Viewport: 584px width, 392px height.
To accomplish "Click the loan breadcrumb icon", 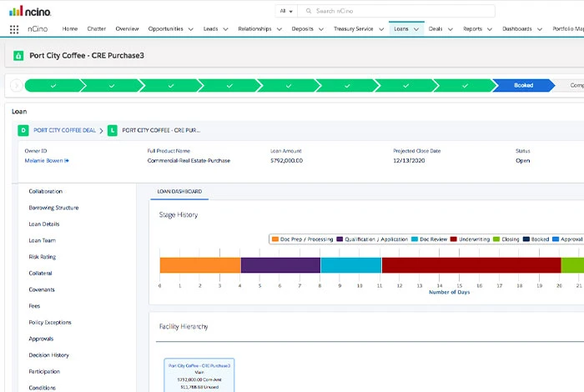I will pos(113,130).
